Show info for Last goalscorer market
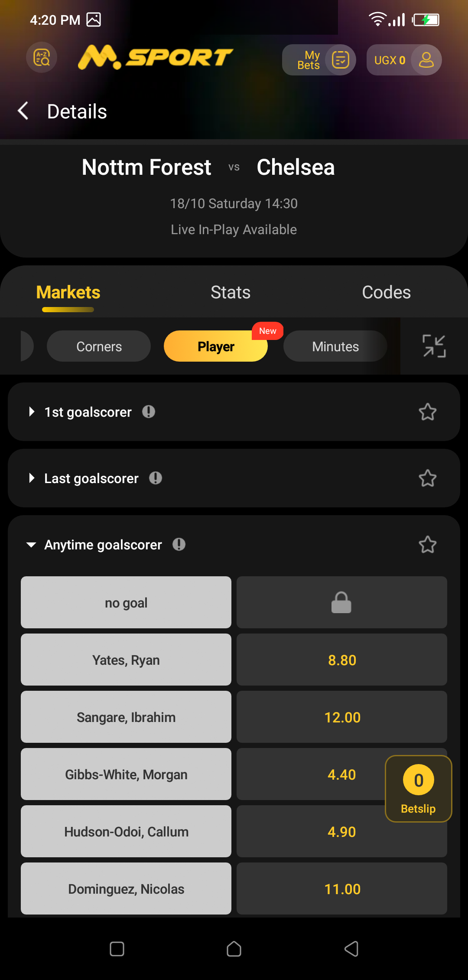The width and height of the screenshot is (468, 980). 156,478
